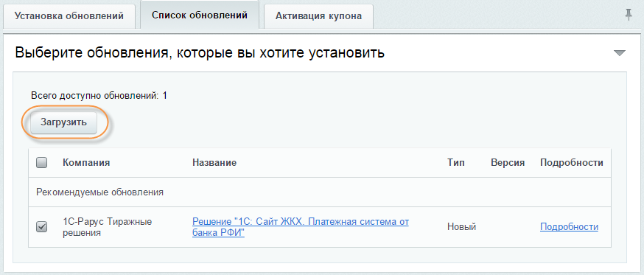Click the pin icon at top right
Image resolution: width=644 pixels, height=275 pixels.
[628, 15]
